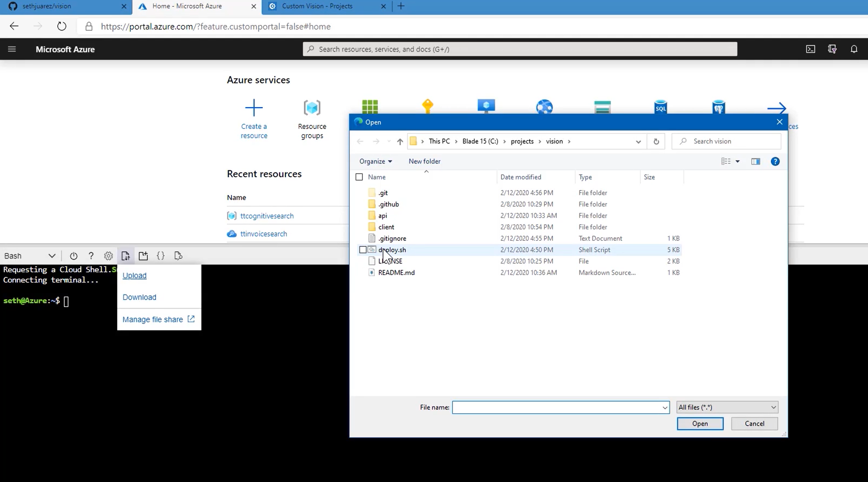The height and width of the screenshot is (482, 868).
Task: Select the .git folder row
Action: click(x=520, y=193)
